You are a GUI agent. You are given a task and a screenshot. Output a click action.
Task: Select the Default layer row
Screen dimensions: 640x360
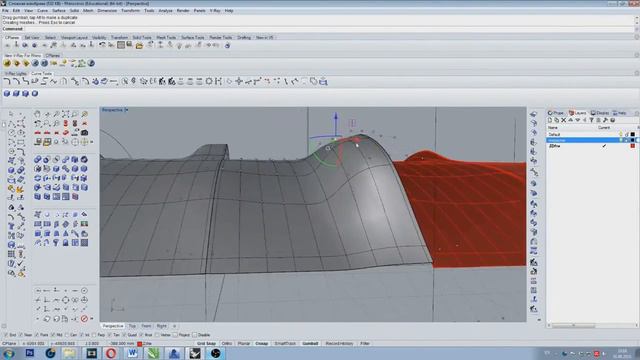pyautogui.click(x=591, y=134)
